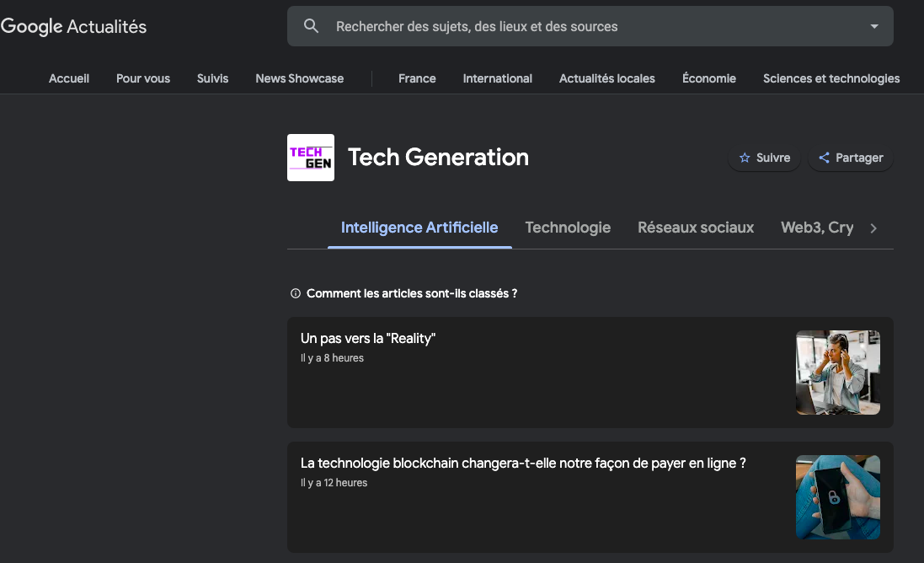Follow Tech Generation with the Suivre button
924x563 pixels.
tap(764, 158)
